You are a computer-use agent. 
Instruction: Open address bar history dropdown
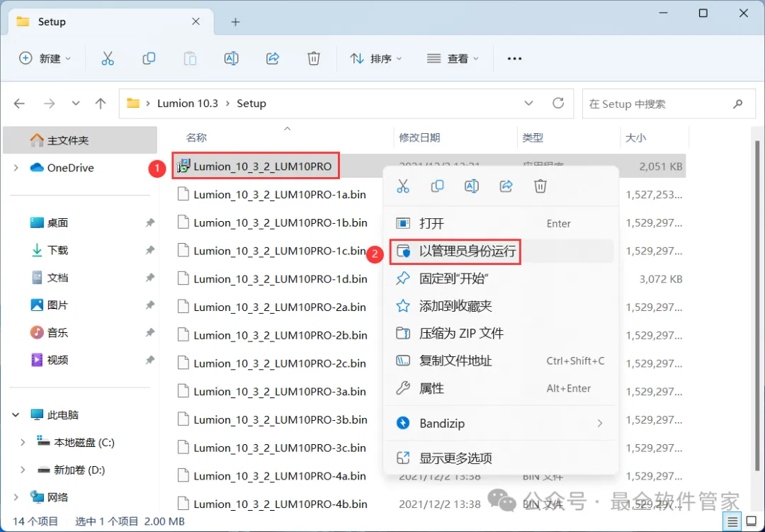pos(528,103)
